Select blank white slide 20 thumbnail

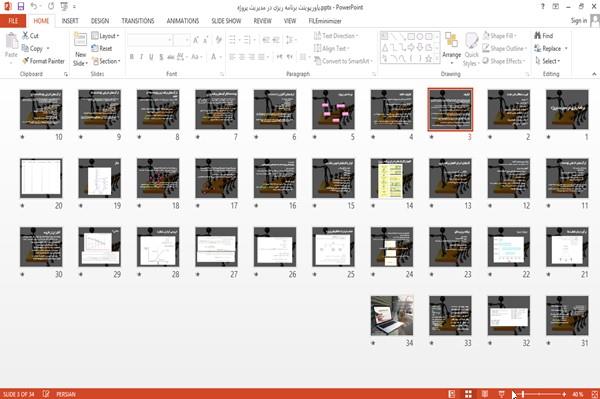pos(41,178)
